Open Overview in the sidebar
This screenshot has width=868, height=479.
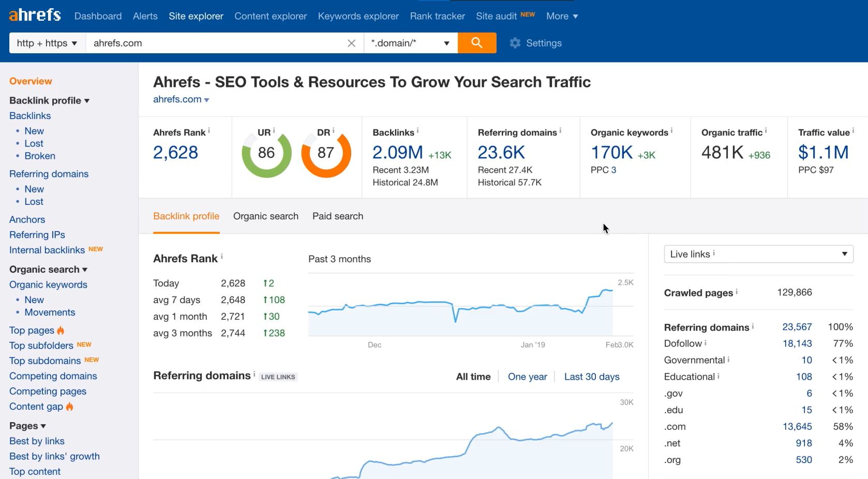tap(31, 81)
